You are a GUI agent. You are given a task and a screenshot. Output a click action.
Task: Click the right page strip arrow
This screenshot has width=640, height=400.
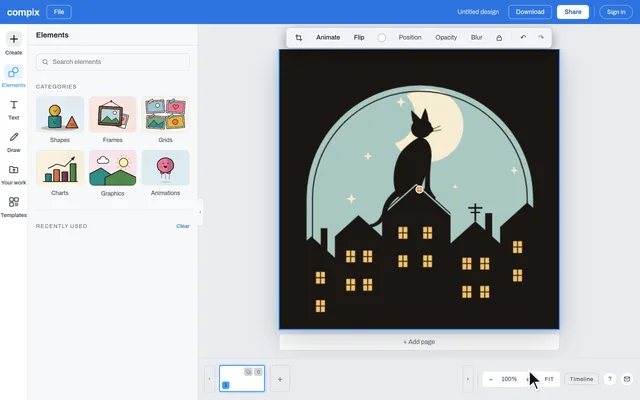468,379
